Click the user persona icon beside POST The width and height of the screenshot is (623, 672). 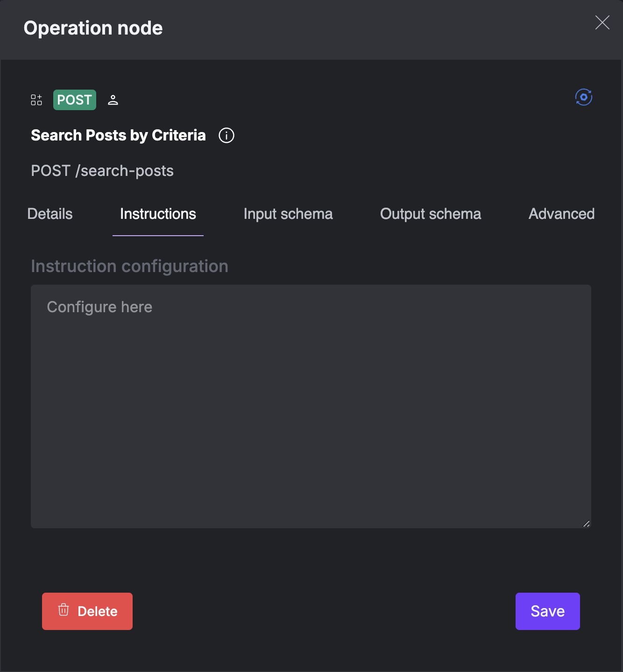pos(113,99)
